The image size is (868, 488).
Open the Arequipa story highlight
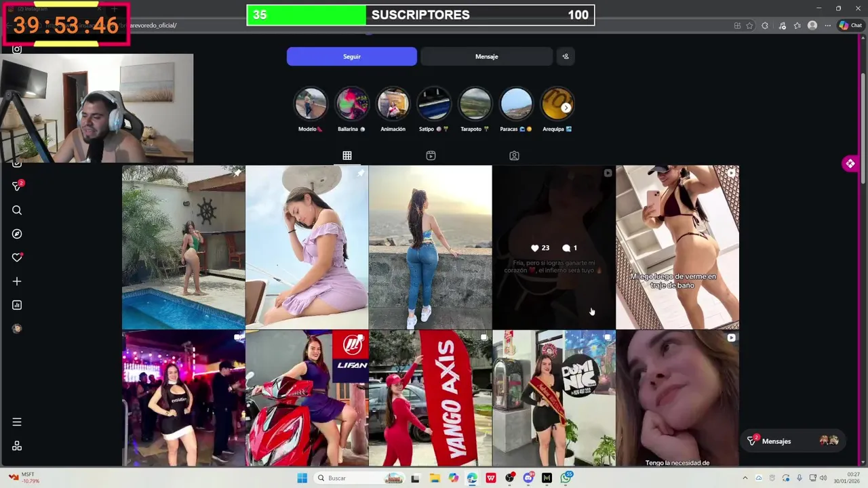[557, 104]
